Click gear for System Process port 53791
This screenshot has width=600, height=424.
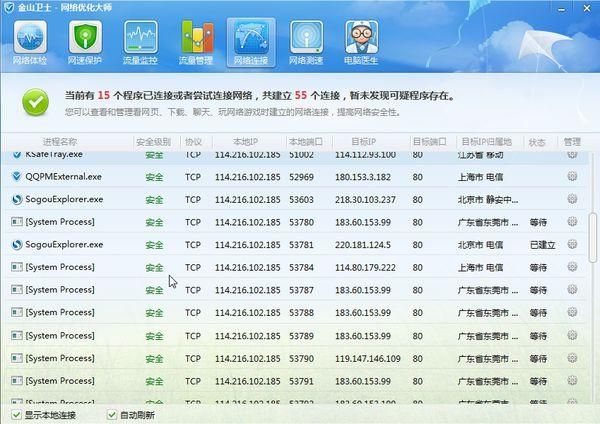(572, 381)
